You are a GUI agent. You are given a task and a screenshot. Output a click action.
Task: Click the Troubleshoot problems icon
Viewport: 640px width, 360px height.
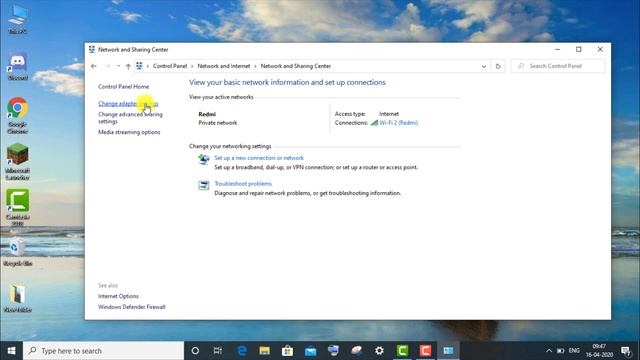tap(204, 185)
